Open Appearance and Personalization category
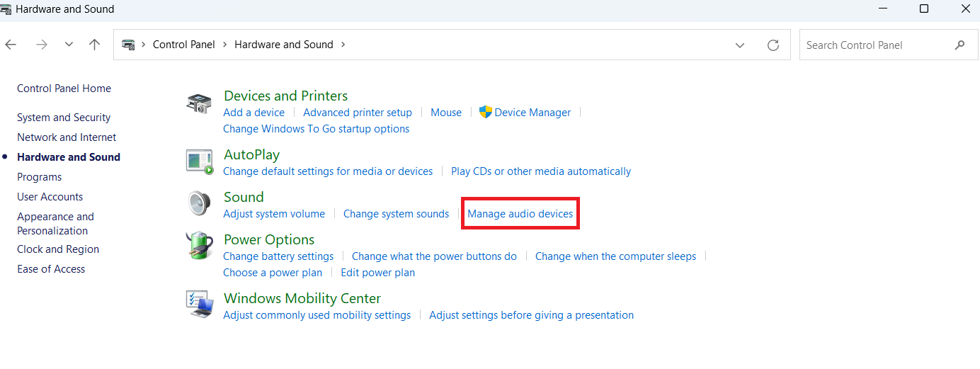 coord(55,224)
